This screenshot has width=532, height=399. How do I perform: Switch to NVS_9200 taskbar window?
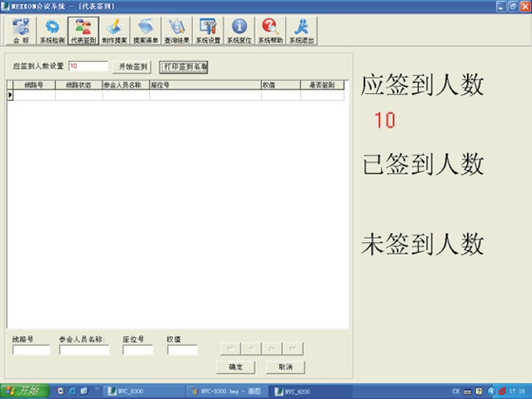pos(311,391)
